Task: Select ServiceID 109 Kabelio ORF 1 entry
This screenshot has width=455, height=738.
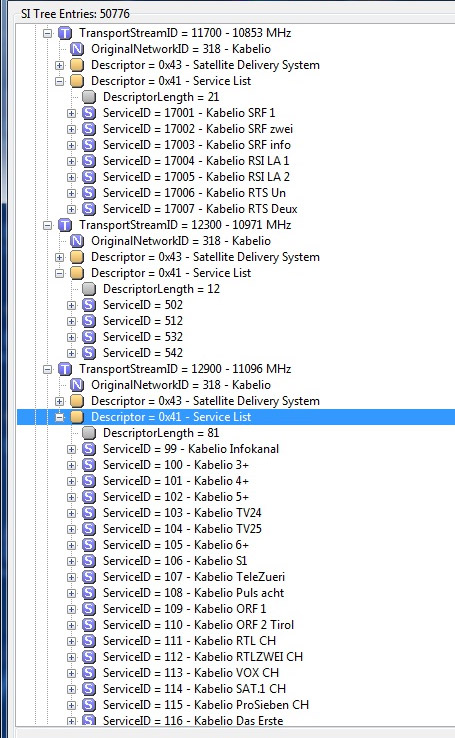Action: pos(184,609)
